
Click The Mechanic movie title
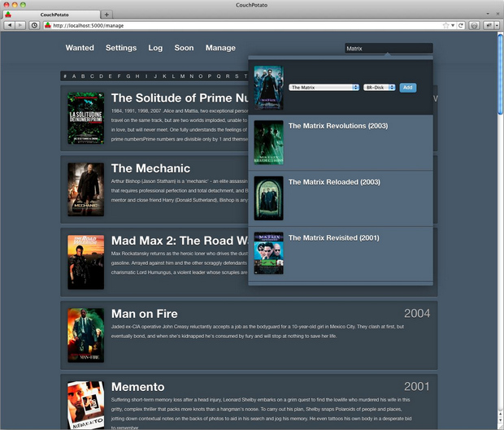[x=150, y=168]
